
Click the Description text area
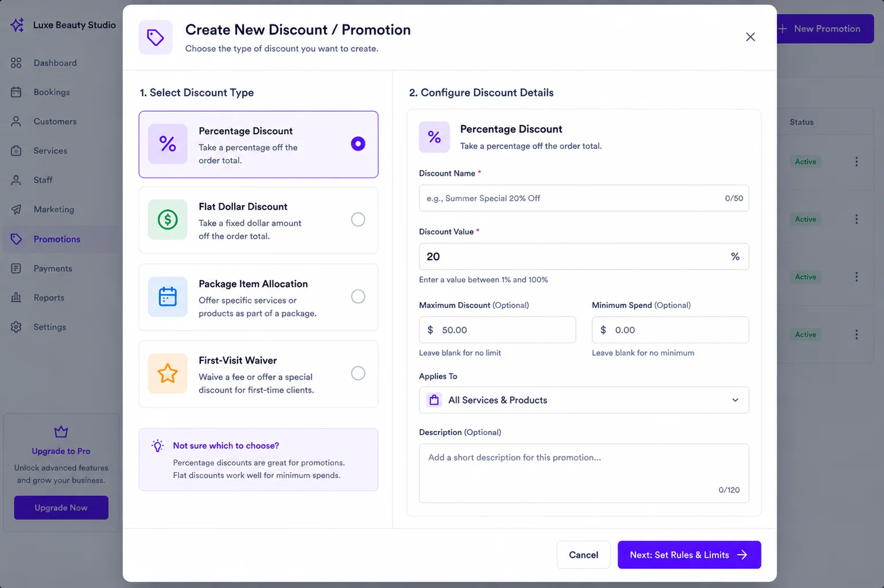(x=584, y=473)
